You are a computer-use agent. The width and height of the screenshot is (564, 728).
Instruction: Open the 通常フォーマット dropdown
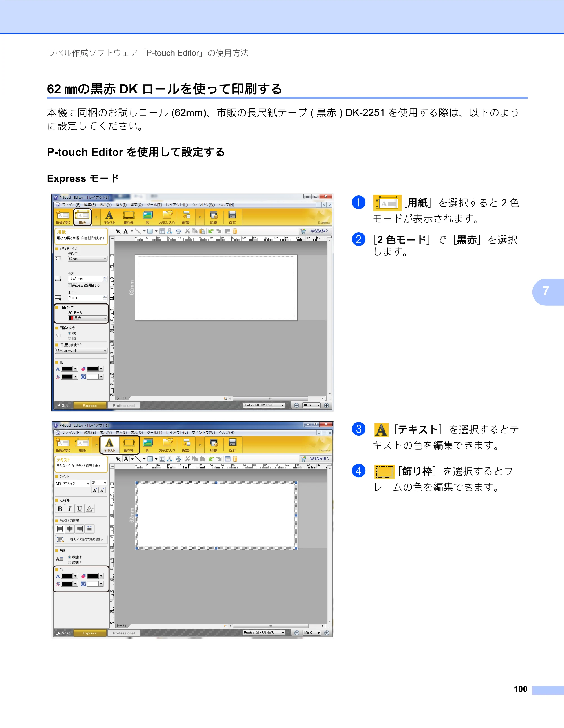coord(81,351)
